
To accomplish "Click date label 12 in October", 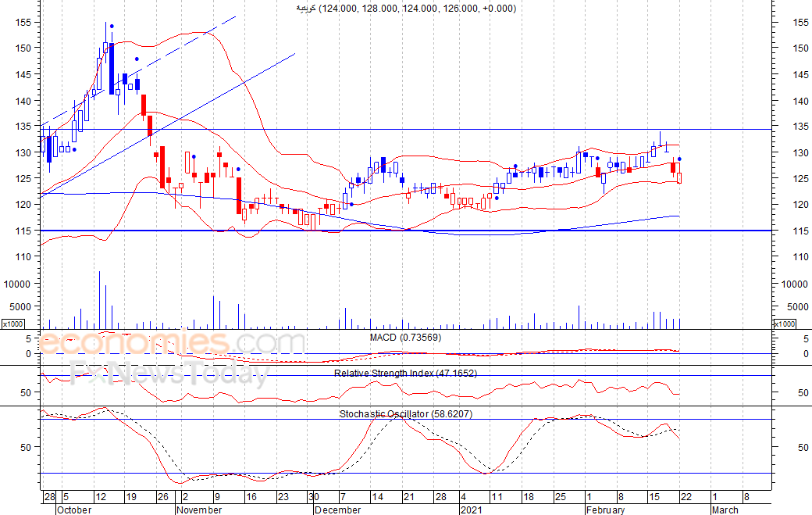I will (101, 497).
